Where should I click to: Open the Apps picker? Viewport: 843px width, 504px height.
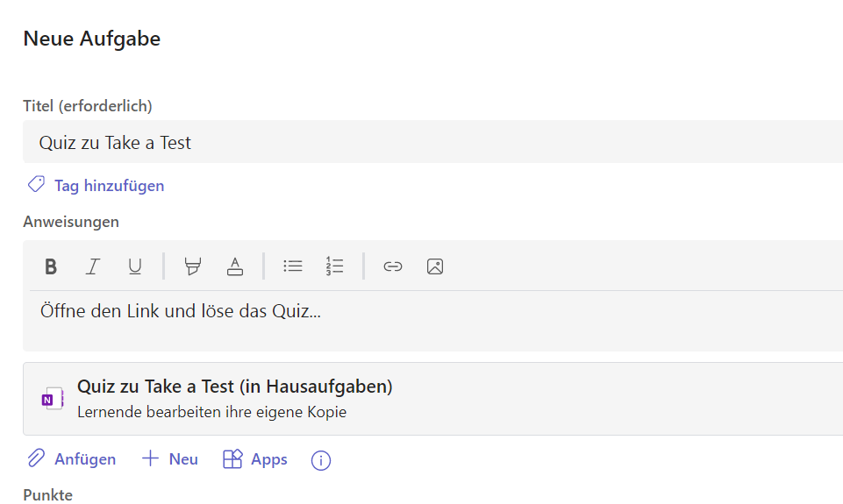click(268, 459)
